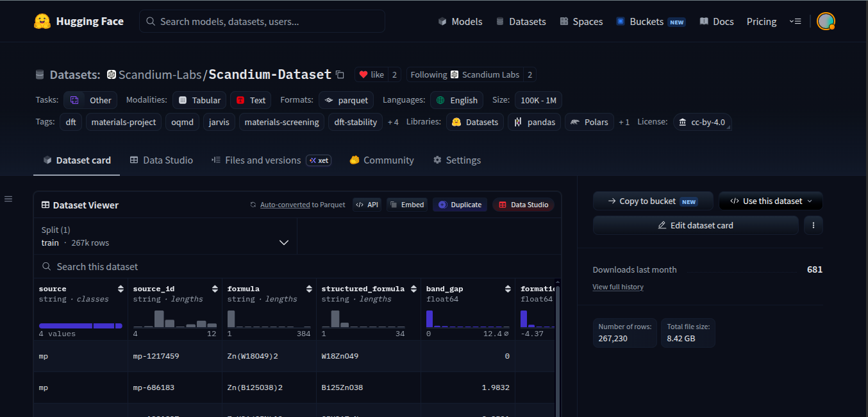Open the cc-by-4.0 license tag

pyautogui.click(x=702, y=122)
